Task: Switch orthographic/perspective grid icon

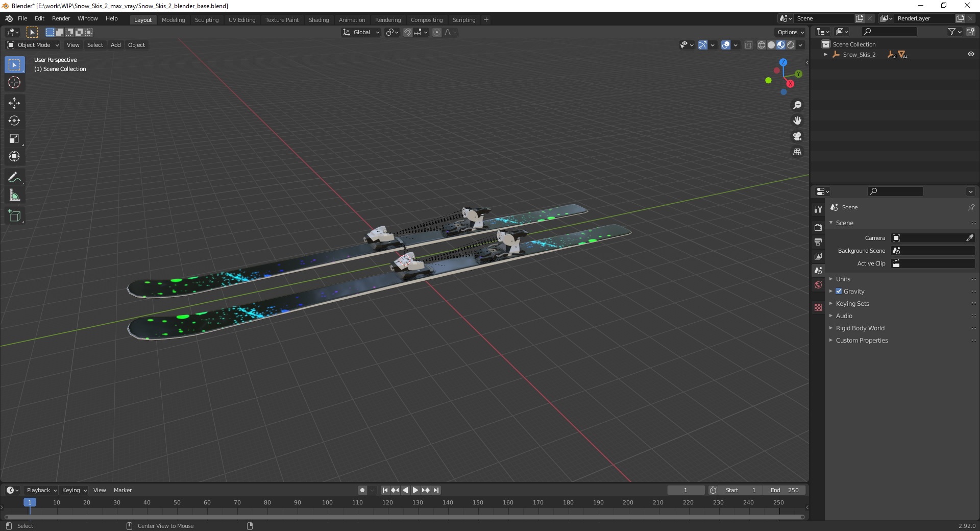Action: (797, 152)
